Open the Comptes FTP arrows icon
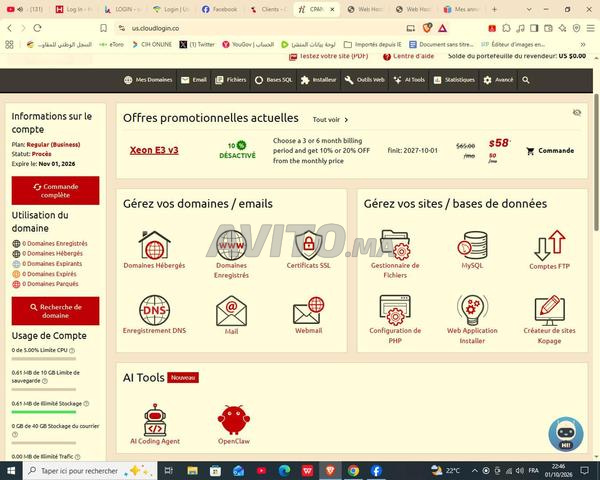The height and width of the screenshot is (480, 600). tap(549, 245)
